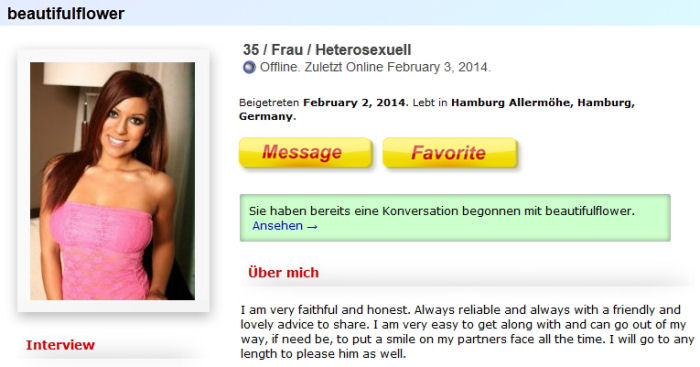Open the Ansehen conversation link

[x=277, y=226]
